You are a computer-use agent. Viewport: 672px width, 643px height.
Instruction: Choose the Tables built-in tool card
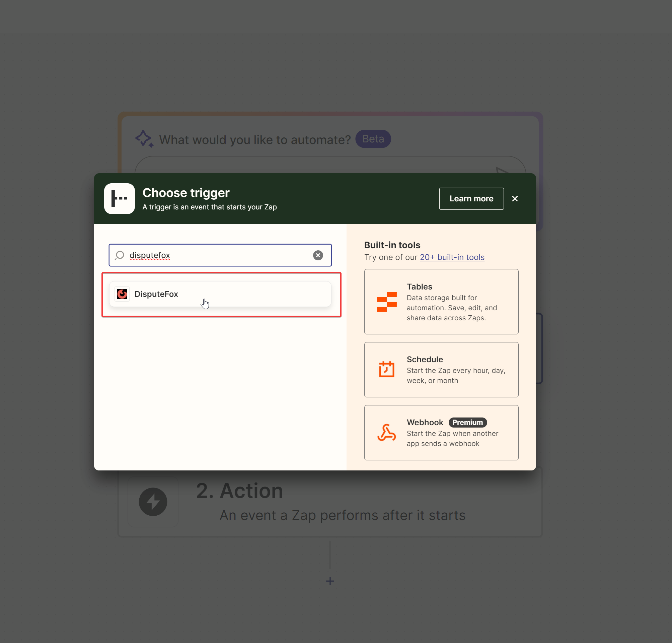(x=442, y=302)
